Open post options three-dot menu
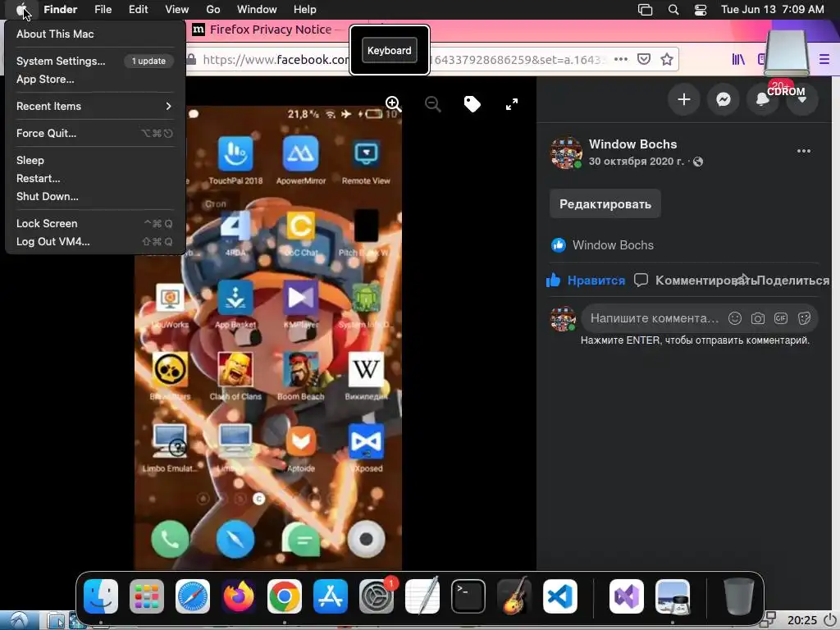 coord(804,151)
